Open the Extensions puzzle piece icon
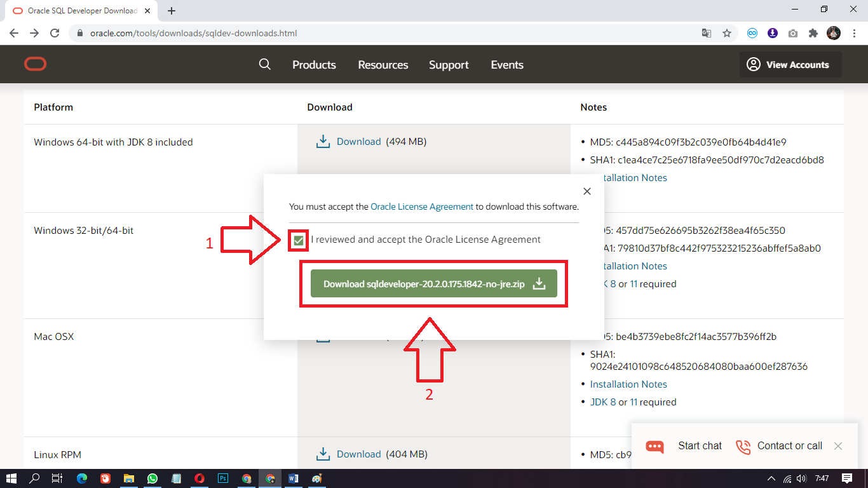The width and height of the screenshot is (868, 488). [813, 32]
